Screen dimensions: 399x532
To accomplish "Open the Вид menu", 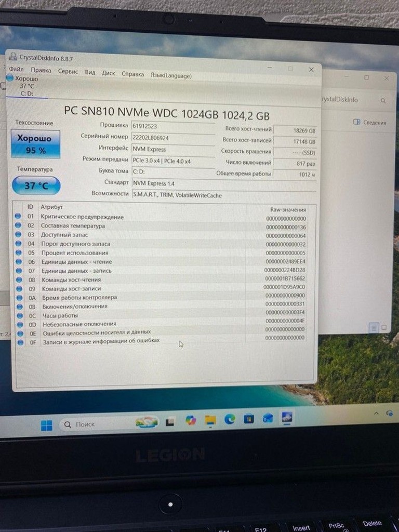I will pyautogui.click(x=90, y=72).
